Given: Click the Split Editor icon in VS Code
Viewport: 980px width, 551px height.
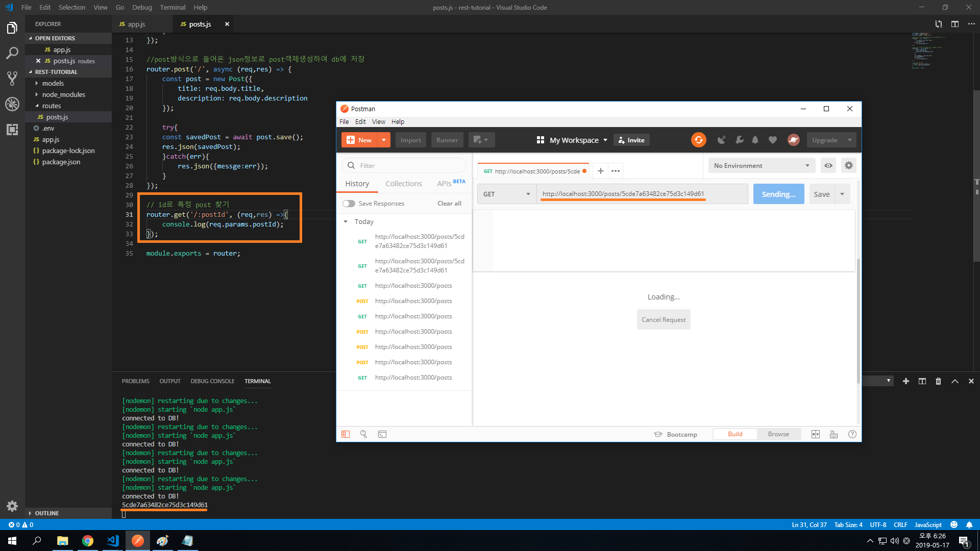Looking at the screenshot, I should coord(955,24).
